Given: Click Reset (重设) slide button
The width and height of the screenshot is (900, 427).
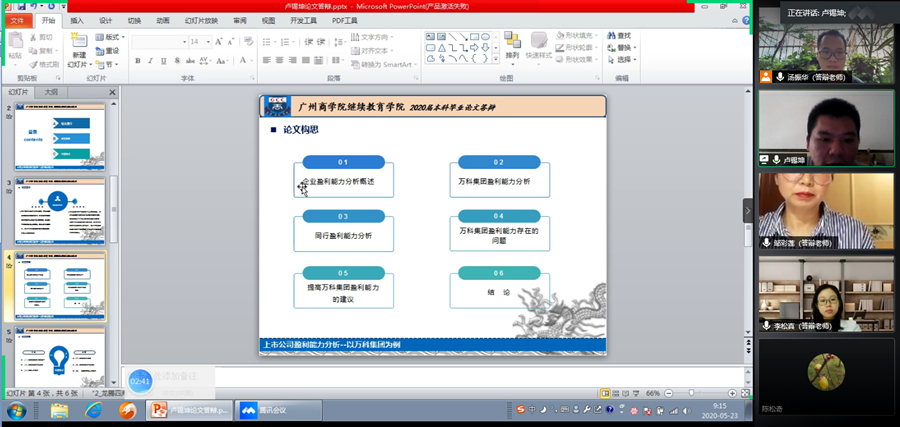Looking at the screenshot, I should (x=107, y=51).
